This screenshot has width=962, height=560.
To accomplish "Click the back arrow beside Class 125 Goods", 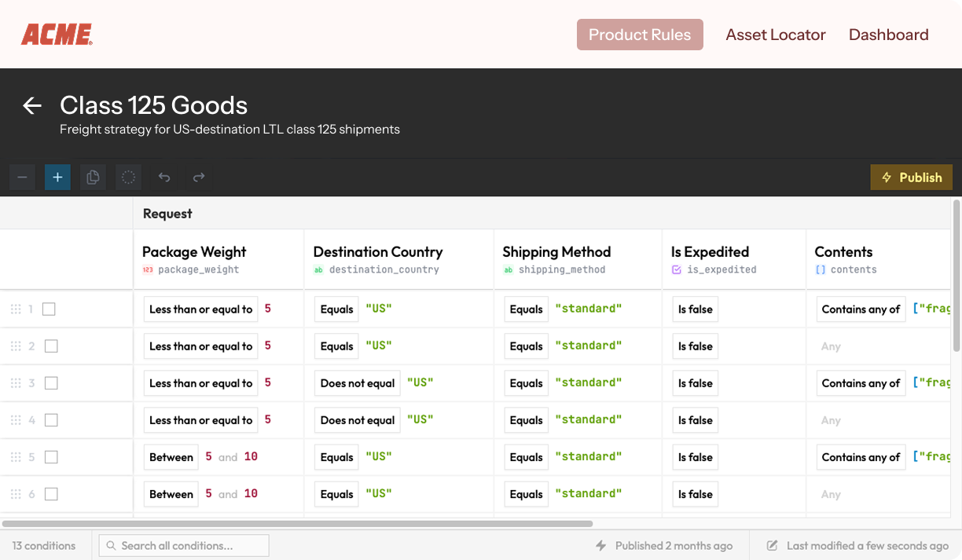I will pos(32,106).
